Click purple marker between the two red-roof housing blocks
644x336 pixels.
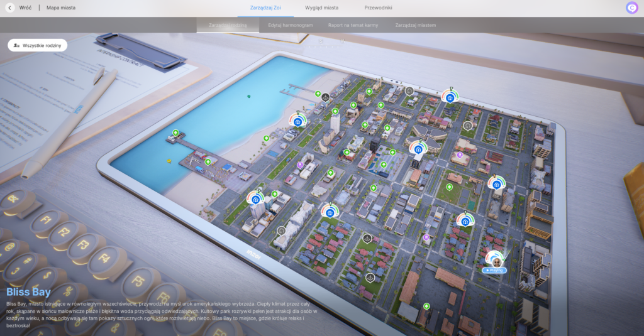(x=426, y=237)
